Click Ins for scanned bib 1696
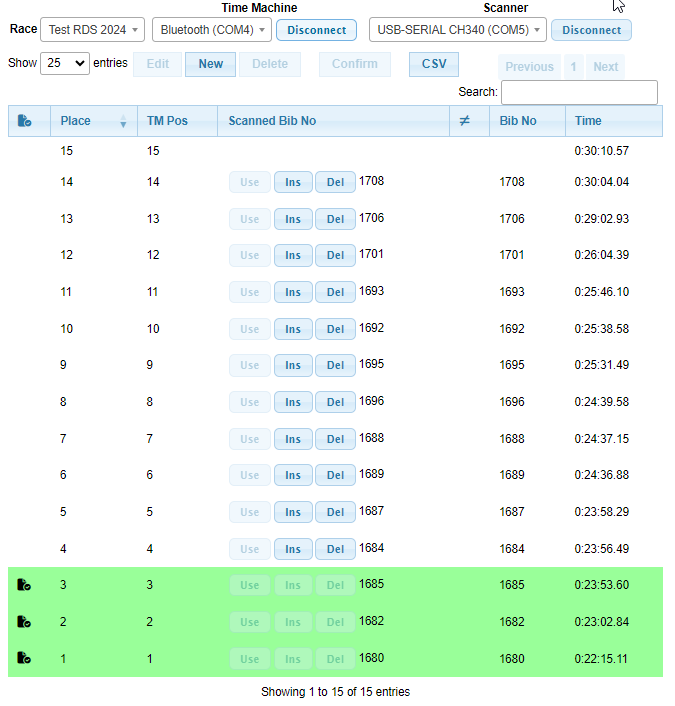The height and width of the screenshot is (706, 675). pyautogui.click(x=293, y=402)
